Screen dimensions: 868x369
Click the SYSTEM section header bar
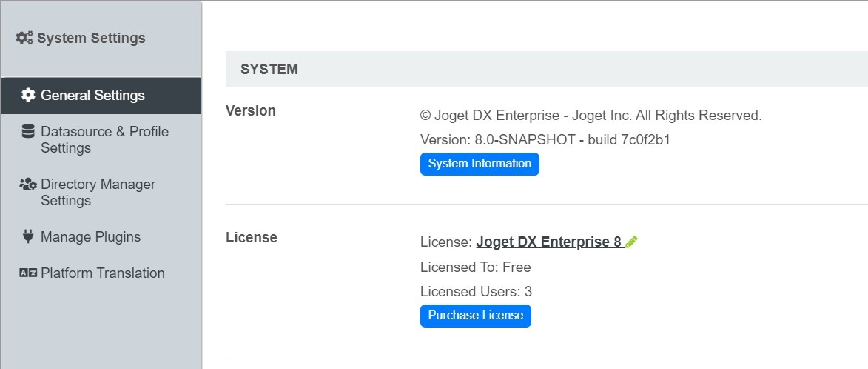546,69
